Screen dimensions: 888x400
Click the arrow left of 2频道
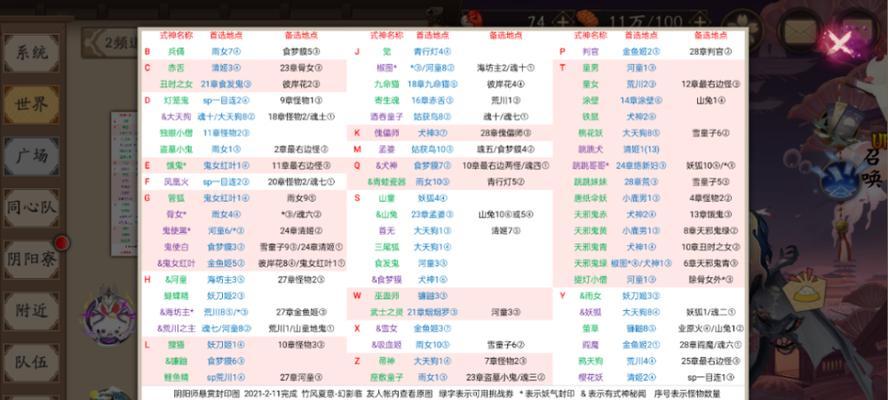[x=94, y=42]
